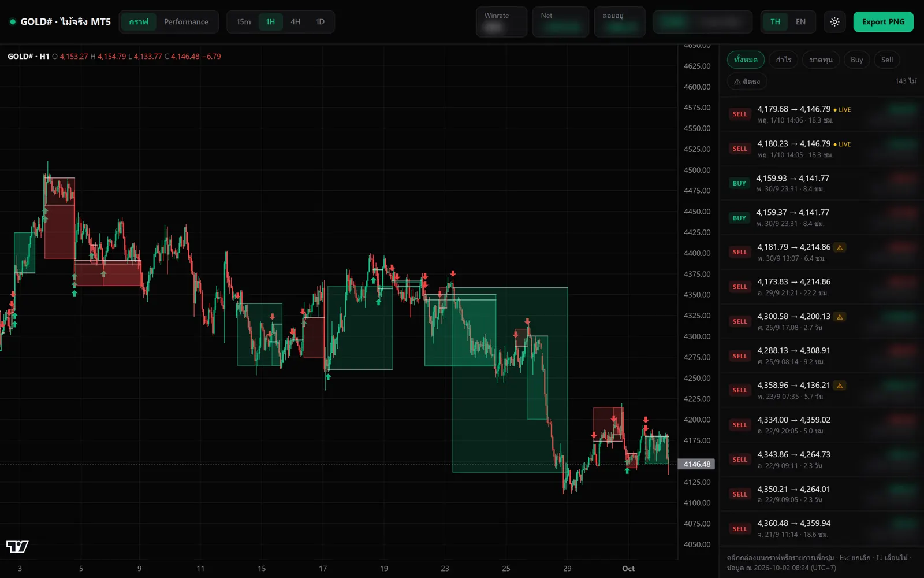This screenshot has height=578, width=924.
Task: Click the 143 ไม้ trade count
Action: tap(906, 81)
